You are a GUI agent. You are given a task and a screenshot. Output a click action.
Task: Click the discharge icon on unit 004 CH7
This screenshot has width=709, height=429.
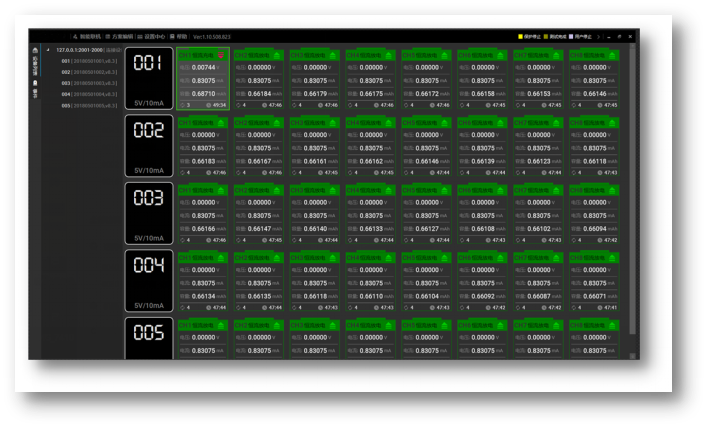pyautogui.click(x=557, y=258)
